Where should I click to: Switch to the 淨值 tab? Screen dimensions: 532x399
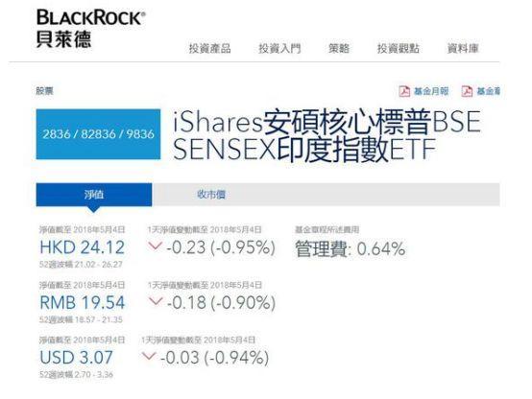click(x=94, y=195)
